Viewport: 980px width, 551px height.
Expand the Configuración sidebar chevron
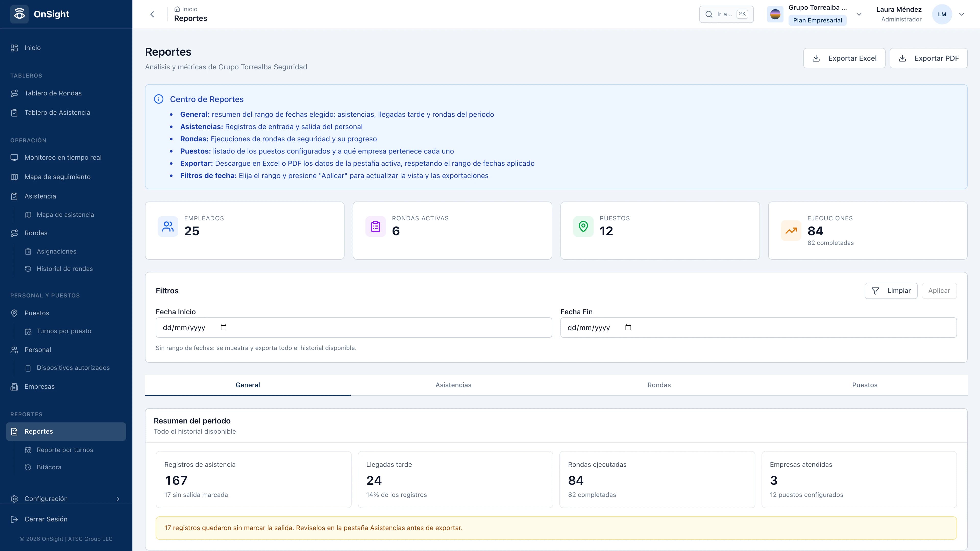point(118,499)
